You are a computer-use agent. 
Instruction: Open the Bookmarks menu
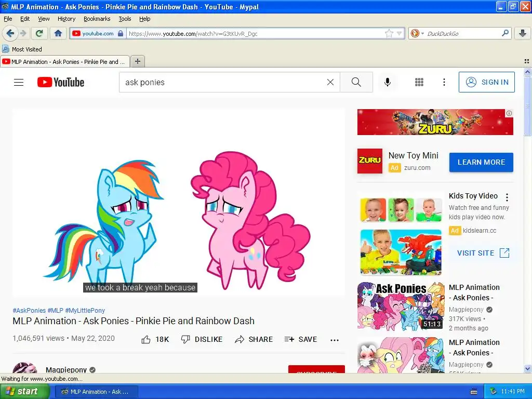click(x=97, y=19)
